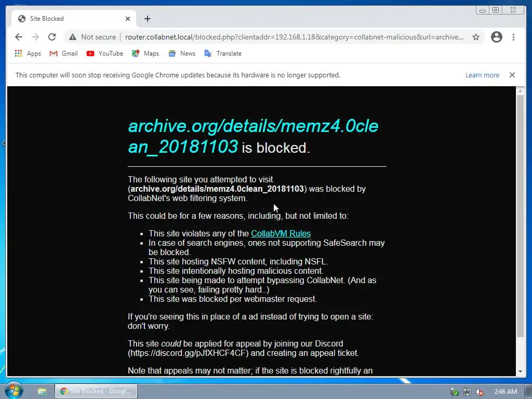Open the Gmail bookmark
Screen dimensions: 532x399
[x=63, y=54]
